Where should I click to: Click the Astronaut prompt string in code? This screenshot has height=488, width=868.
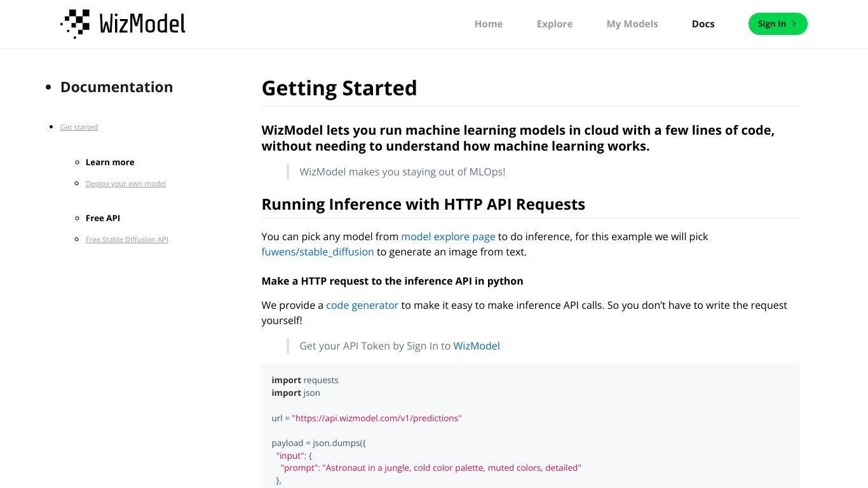tap(452, 468)
